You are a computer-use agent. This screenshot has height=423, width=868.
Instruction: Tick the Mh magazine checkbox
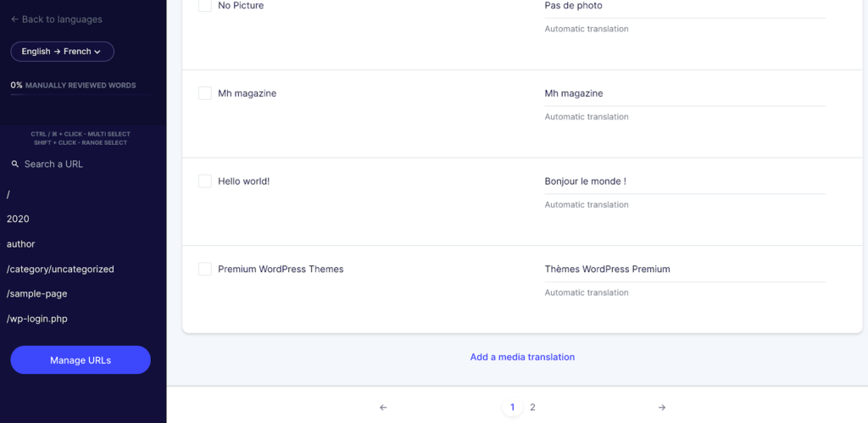point(205,93)
